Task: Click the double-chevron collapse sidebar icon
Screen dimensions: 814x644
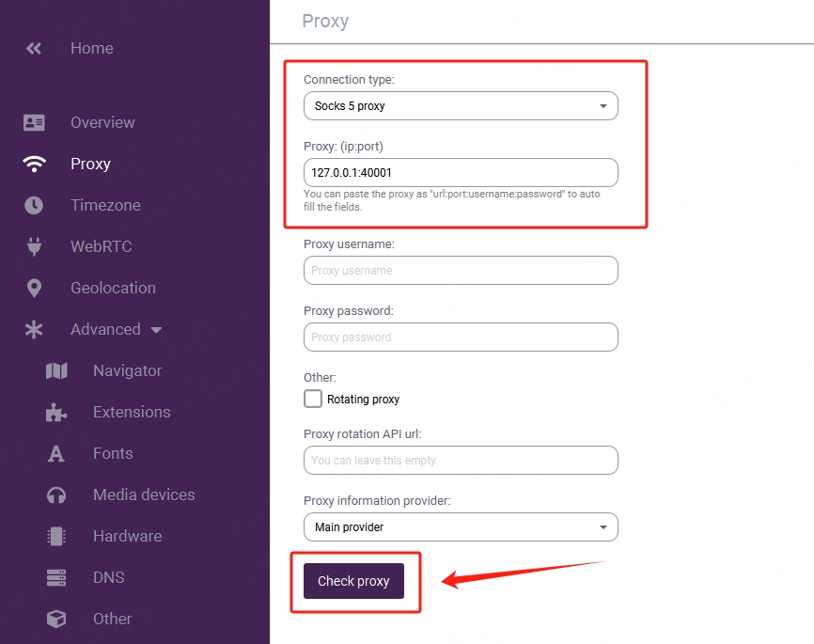Action: [34, 48]
